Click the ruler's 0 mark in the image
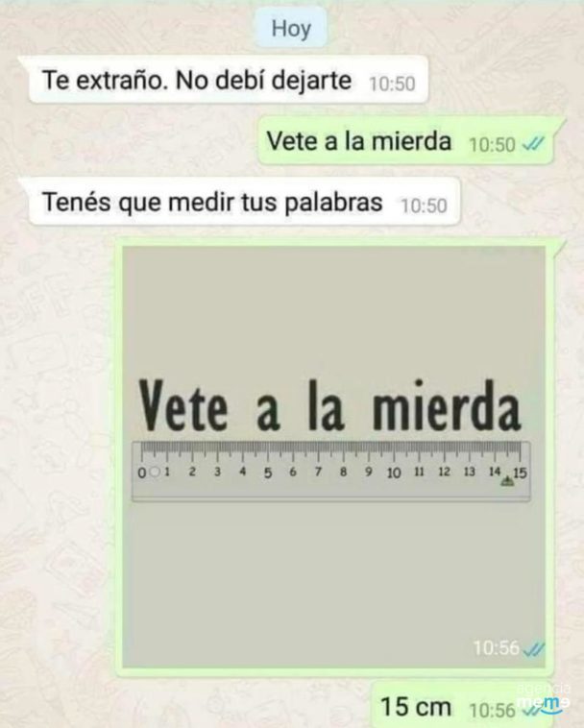 [141, 473]
